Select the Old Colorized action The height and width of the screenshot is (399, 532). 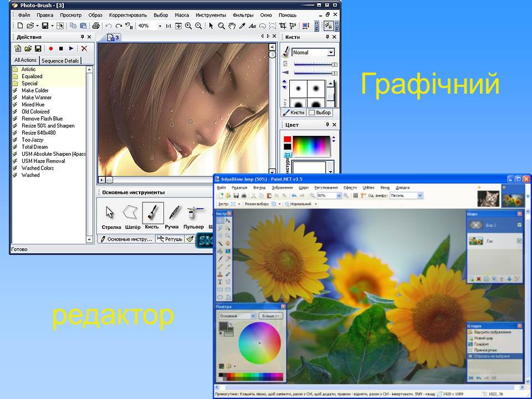click(x=35, y=111)
